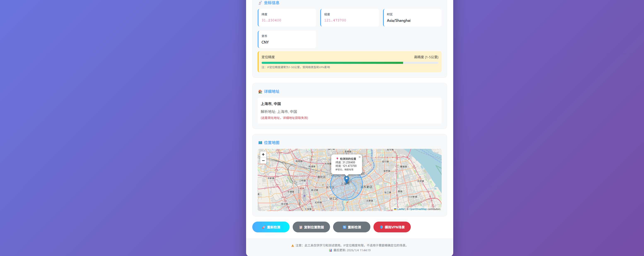Click the blue 重新检测 rocket button
This screenshot has height=256, width=644.
coord(271,227)
